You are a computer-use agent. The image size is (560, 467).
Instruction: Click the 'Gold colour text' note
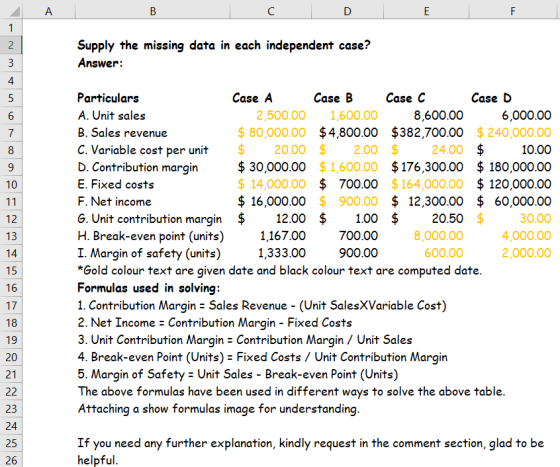tap(280, 271)
